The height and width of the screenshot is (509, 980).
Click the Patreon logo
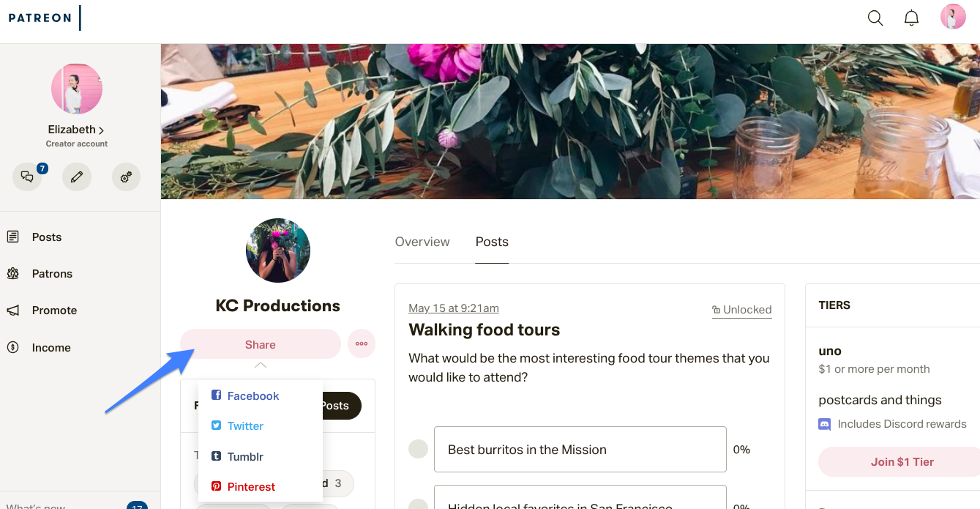pyautogui.click(x=40, y=18)
